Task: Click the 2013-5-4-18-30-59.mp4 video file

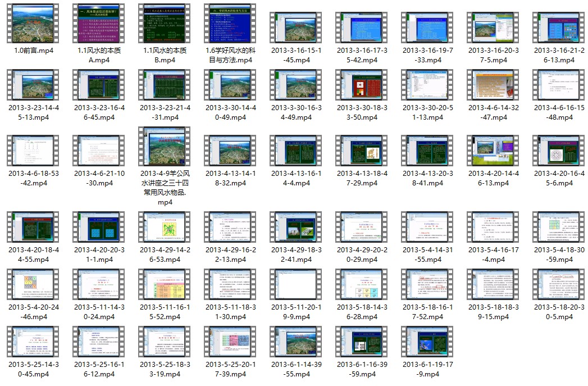Action: pyautogui.click(x=558, y=227)
